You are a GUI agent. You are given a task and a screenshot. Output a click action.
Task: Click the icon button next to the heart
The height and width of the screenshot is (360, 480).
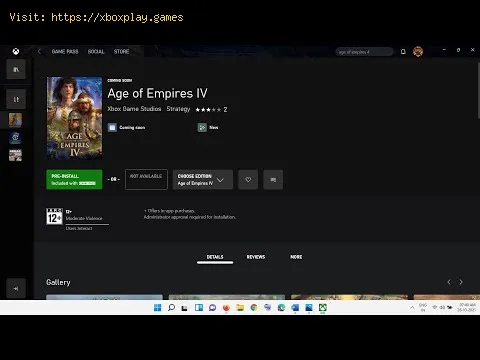pos(273,179)
